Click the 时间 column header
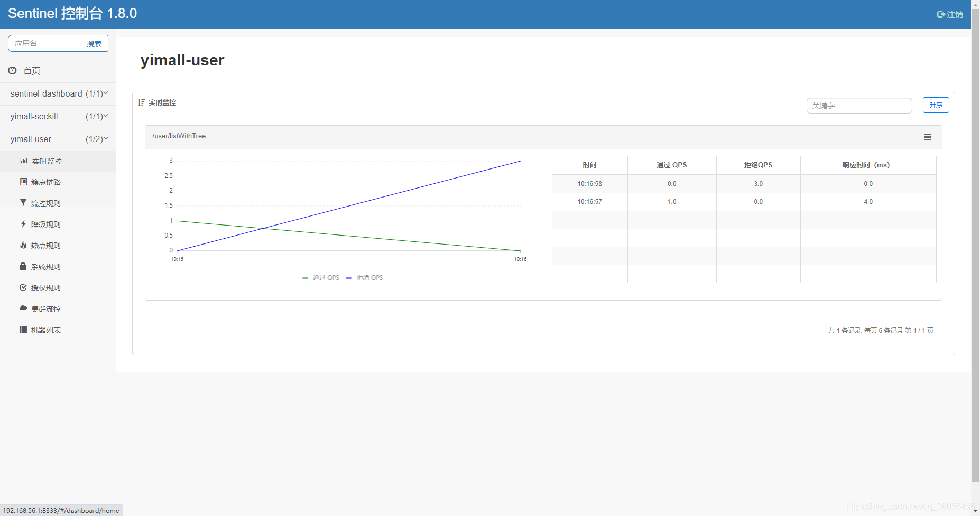 (589, 165)
